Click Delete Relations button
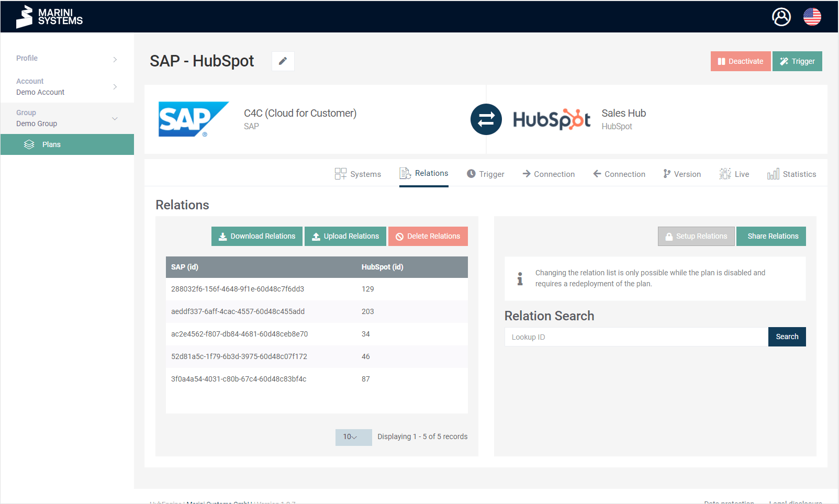The width and height of the screenshot is (839, 504). click(x=428, y=236)
